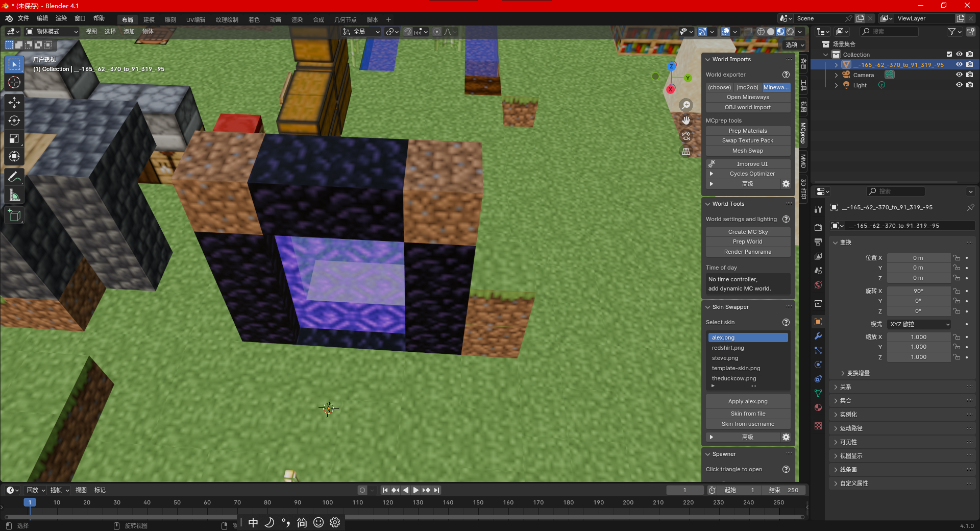Open the transform orientation 全局 dropdown

pos(361,32)
